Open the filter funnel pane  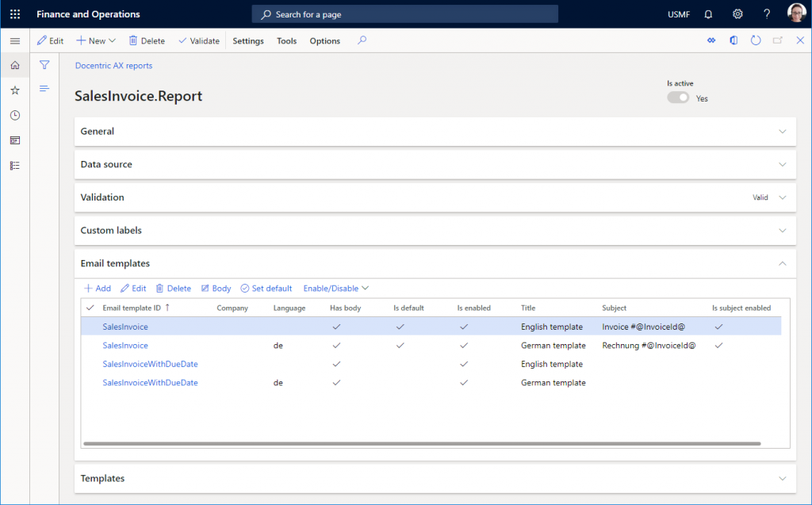44,64
